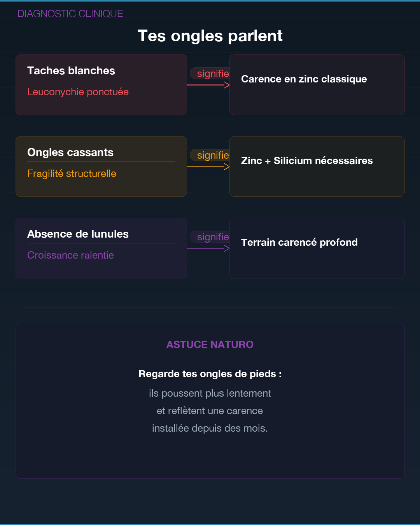
Task: Open the "Carence en zinc classique" card
Action: click(317, 85)
